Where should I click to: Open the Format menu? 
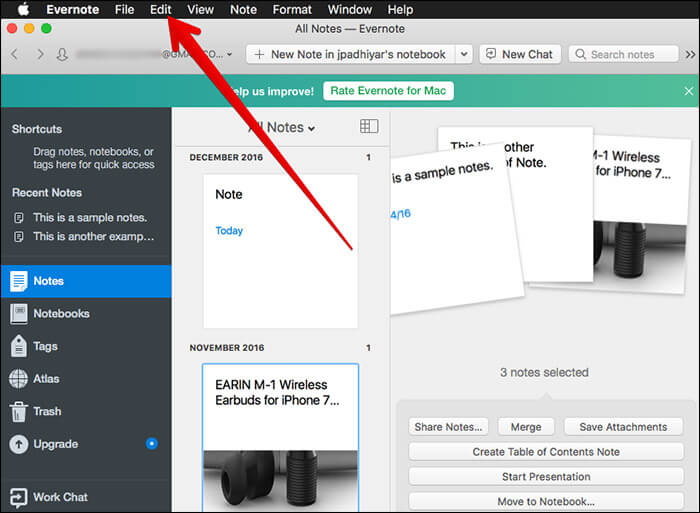tap(292, 9)
